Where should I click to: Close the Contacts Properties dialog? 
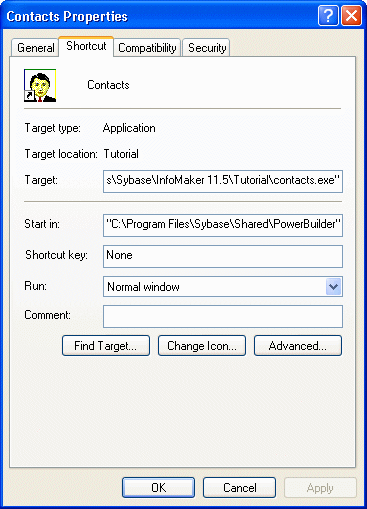tap(351, 16)
